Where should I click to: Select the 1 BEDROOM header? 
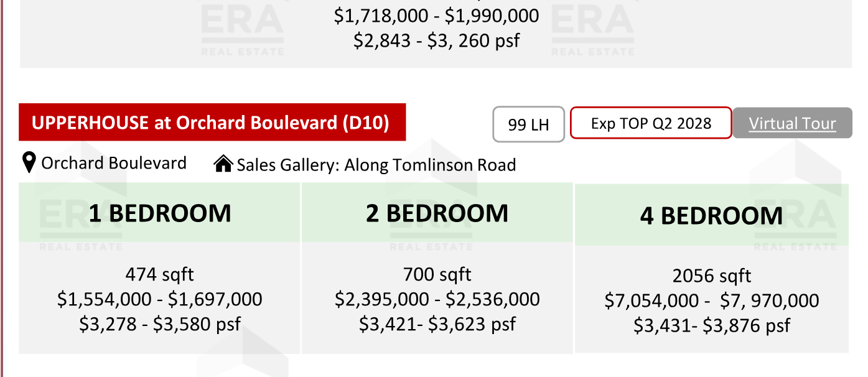(x=160, y=213)
